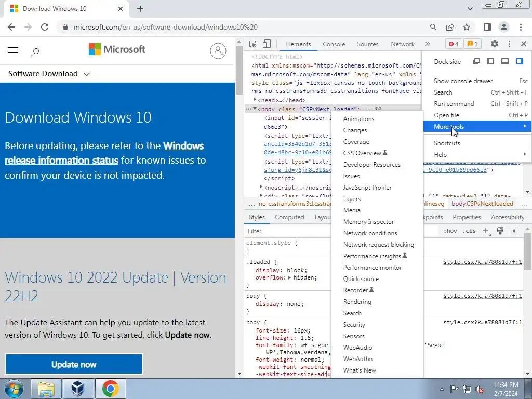Show more DevTools tabs chevron
The height and width of the screenshot is (399, 532).
(x=428, y=44)
